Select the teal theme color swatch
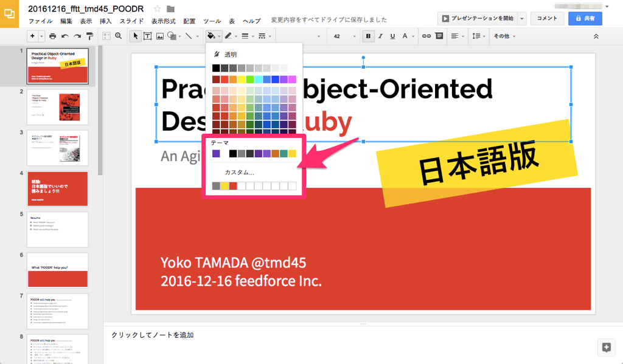623x364 pixels. [x=284, y=154]
